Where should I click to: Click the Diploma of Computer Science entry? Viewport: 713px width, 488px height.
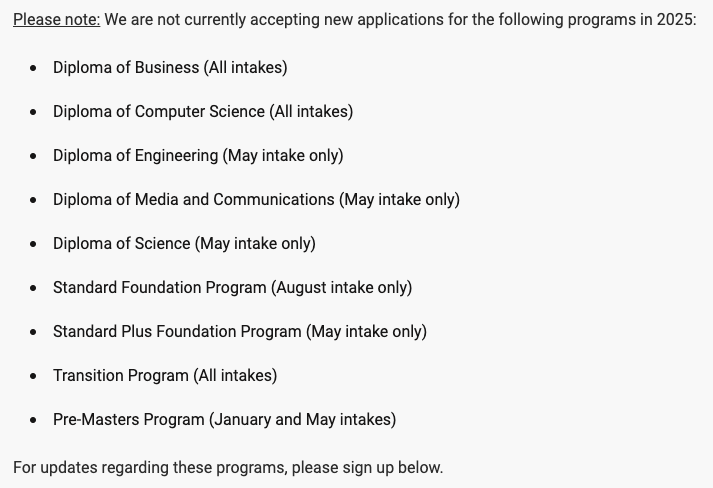(203, 111)
